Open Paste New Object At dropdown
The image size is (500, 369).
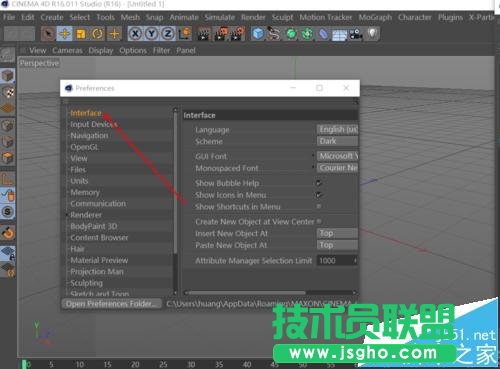coord(337,245)
